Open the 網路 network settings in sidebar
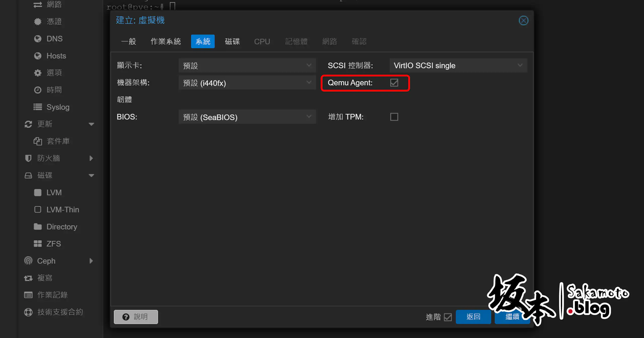Image resolution: width=644 pixels, height=338 pixels. pos(54,5)
